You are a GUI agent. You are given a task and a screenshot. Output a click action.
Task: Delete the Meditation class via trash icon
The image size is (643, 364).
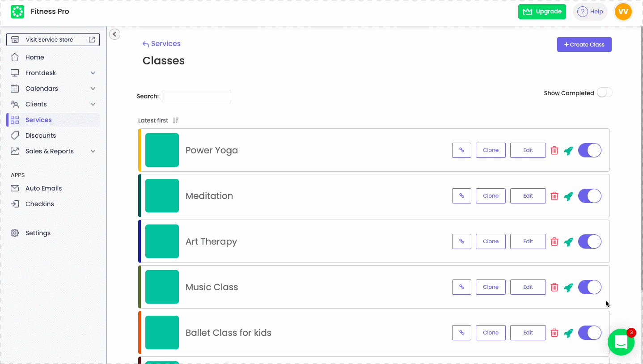tap(554, 196)
